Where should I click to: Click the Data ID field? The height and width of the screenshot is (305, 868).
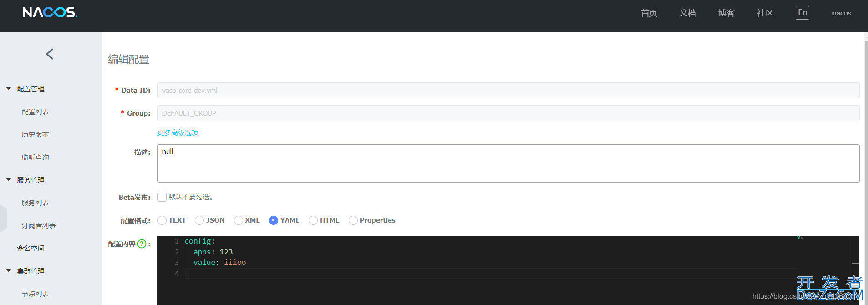coord(508,90)
